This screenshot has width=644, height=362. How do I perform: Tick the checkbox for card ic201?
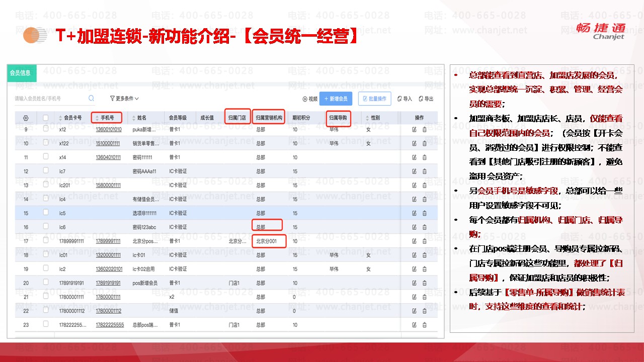[46, 185]
